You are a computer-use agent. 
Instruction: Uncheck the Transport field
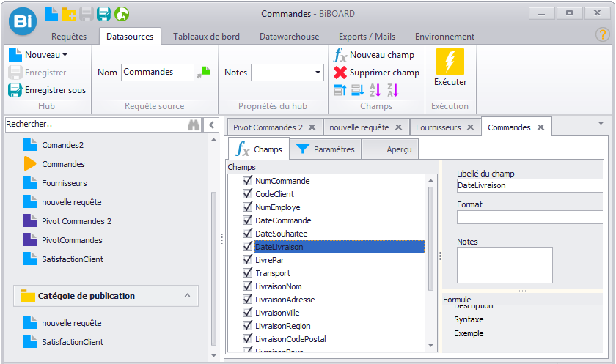pos(248,273)
